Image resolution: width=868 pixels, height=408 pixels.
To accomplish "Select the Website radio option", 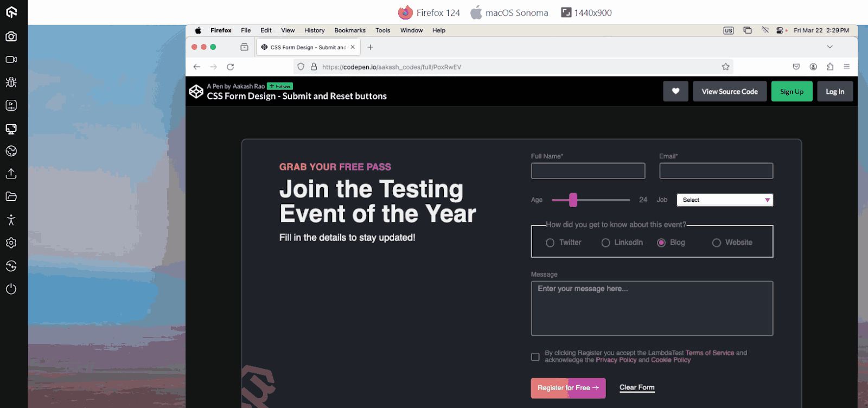I will (x=717, y=243).
